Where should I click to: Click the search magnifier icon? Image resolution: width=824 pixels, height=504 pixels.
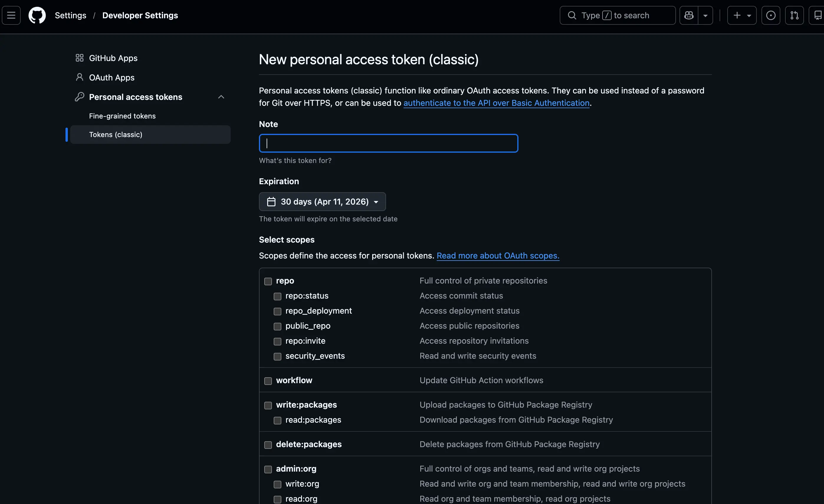[572, 15]
